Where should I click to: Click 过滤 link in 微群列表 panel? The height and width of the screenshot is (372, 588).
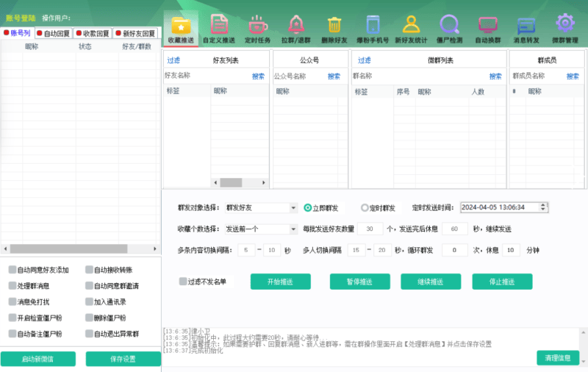point(364,60)
